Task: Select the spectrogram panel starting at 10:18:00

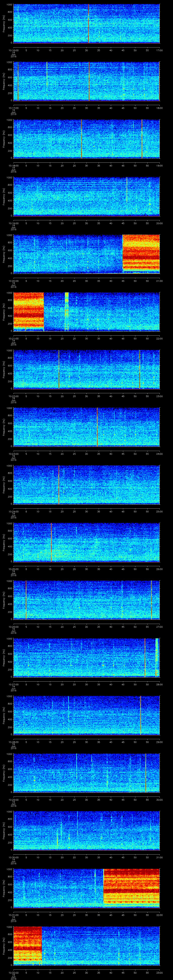Action: point(87,139)
